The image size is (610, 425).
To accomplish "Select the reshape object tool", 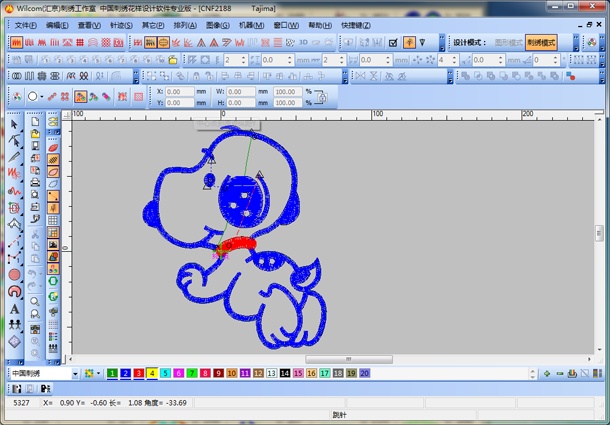I will click(14, 141).
